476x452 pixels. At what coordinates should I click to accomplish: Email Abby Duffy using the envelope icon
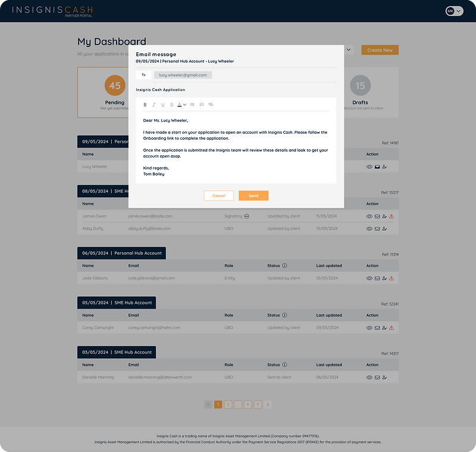tap(377, 229)
